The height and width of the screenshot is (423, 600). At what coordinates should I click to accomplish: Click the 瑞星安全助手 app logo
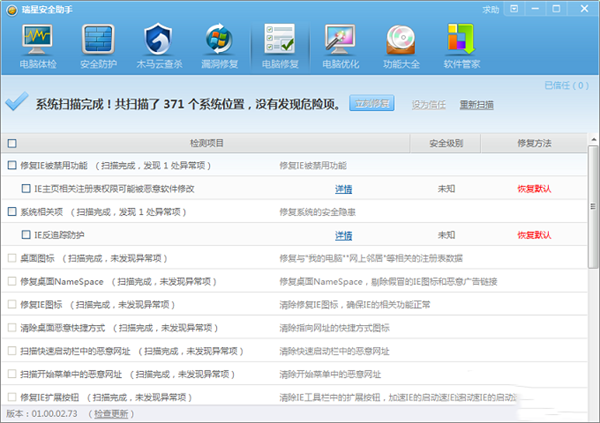12,10
